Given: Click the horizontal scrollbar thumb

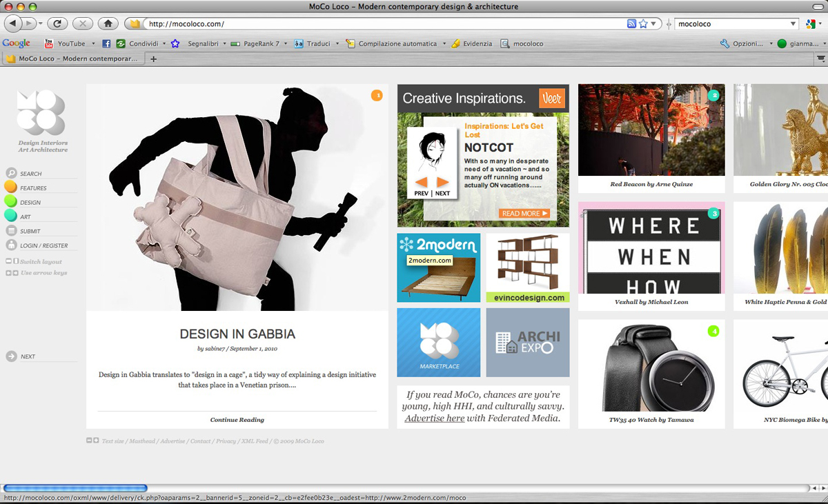Looking at the screenshot, I should point(75,488).
